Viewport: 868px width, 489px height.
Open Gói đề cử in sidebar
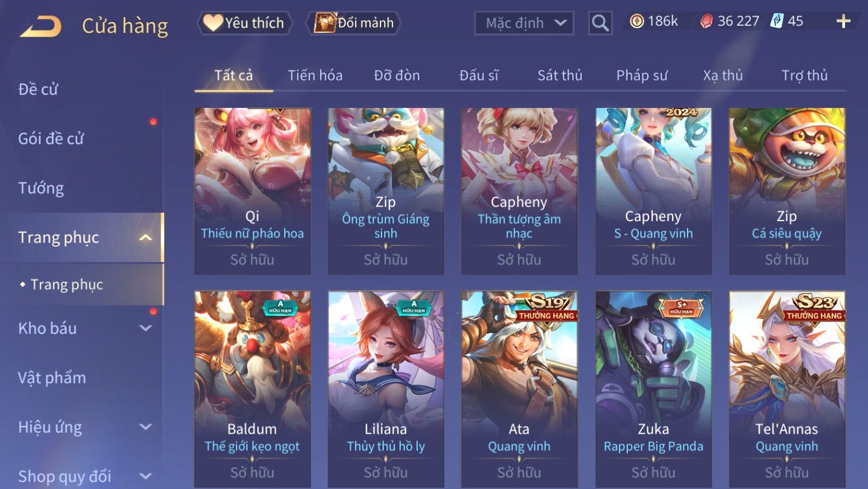pos(51,138)
